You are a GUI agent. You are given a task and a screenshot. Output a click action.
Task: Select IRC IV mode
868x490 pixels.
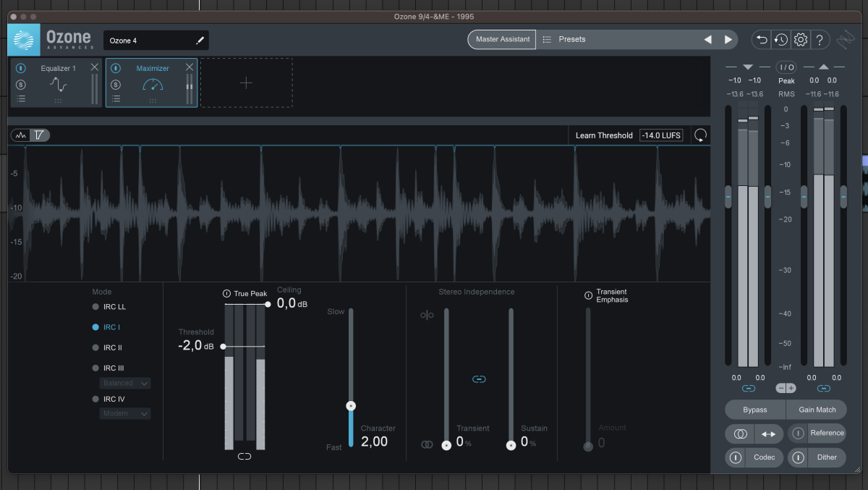click(x=109, y=399)
